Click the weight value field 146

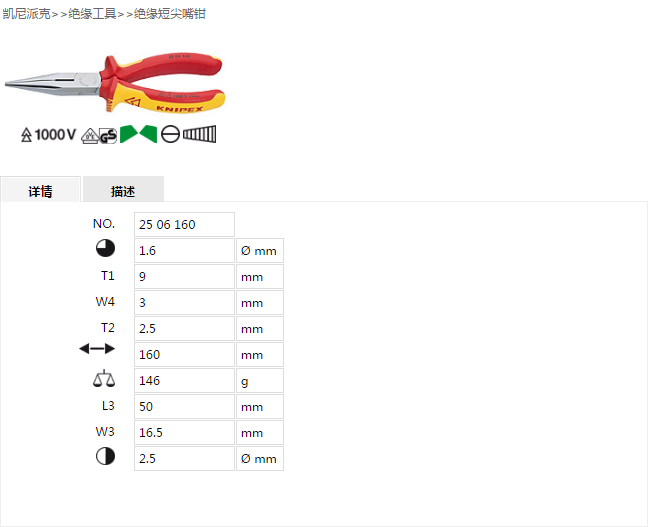pos(184,381)
